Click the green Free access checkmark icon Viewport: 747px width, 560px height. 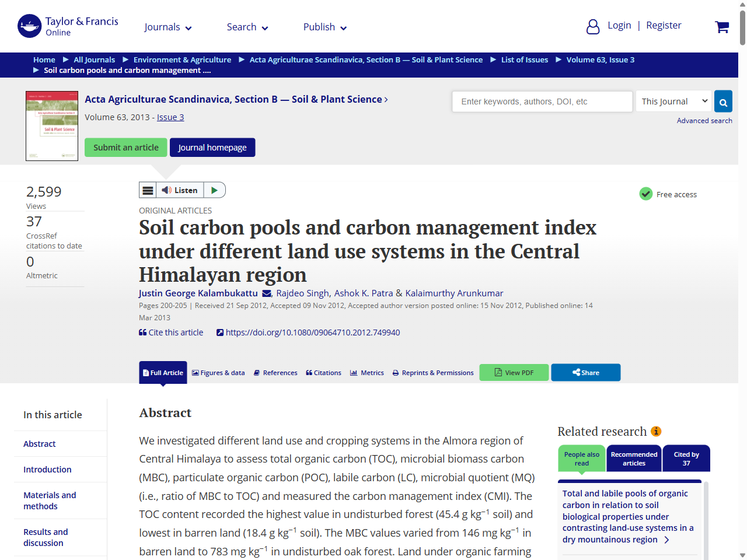click(x=645, y=194)
